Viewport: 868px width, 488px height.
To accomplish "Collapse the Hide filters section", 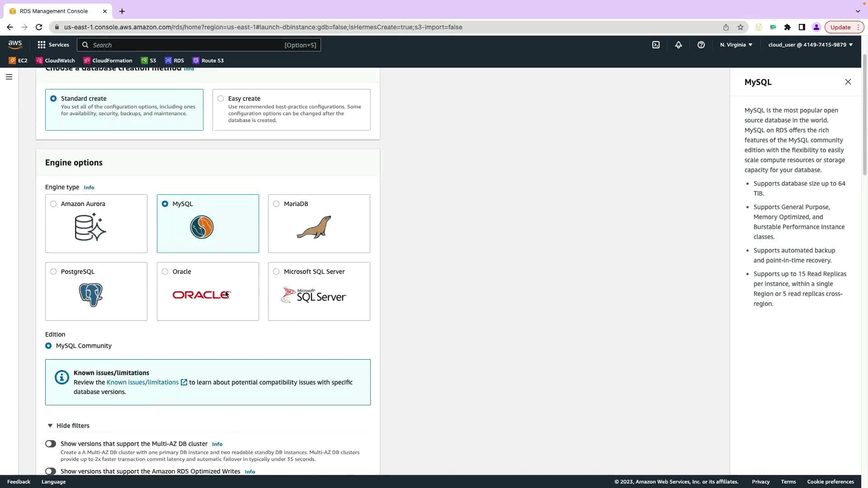I will (69, 426).
